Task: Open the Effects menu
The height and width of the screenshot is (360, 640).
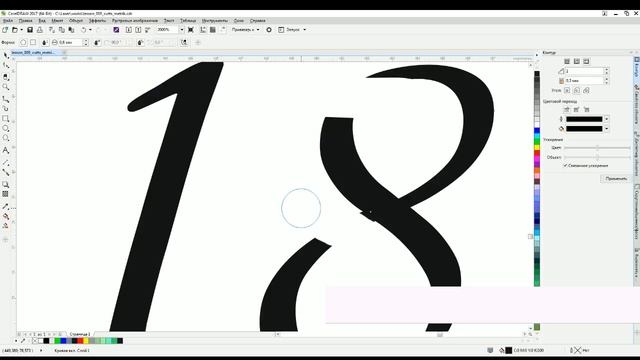Action: [97, 20]
